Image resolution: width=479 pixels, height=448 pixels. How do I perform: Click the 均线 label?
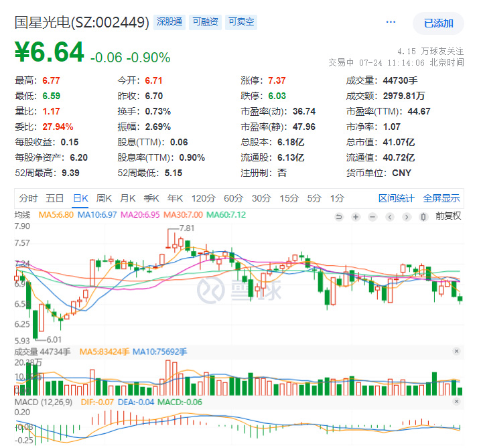click(22, 215)
